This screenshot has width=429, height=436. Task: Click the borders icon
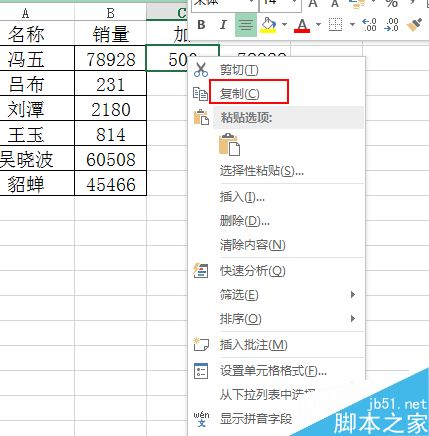(335, 25)
